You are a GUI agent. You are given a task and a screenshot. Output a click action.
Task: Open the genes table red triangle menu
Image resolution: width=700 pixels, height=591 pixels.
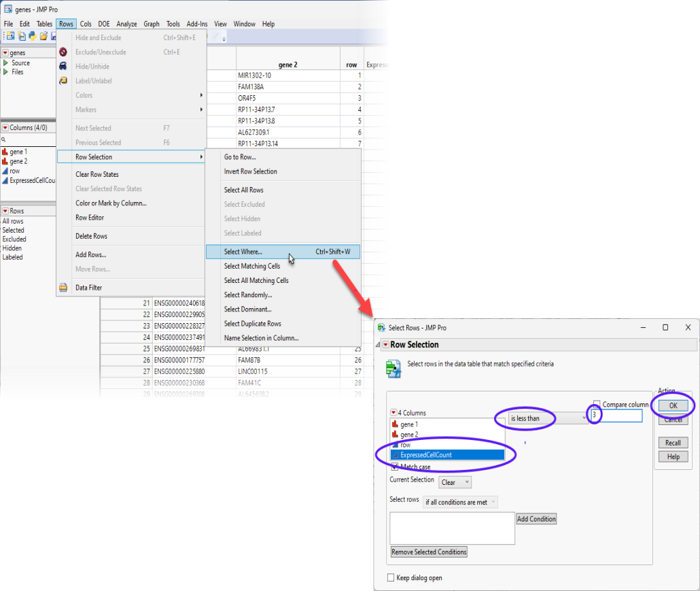click(x=5, y=53)
